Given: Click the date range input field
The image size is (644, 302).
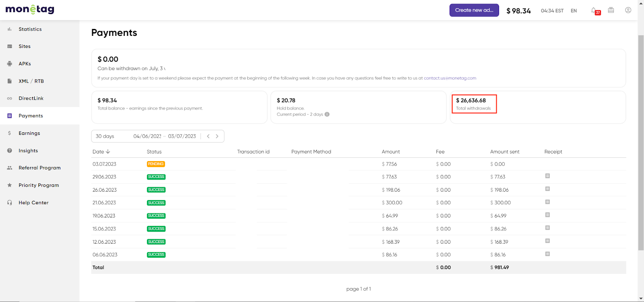Looking at the screenshot, I should point(164,137).
